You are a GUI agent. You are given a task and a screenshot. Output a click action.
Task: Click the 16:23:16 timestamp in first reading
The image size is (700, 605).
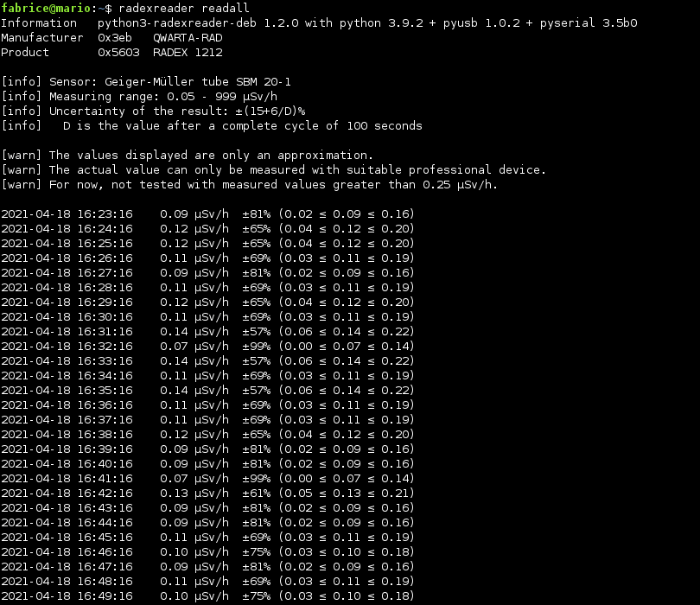105,213
